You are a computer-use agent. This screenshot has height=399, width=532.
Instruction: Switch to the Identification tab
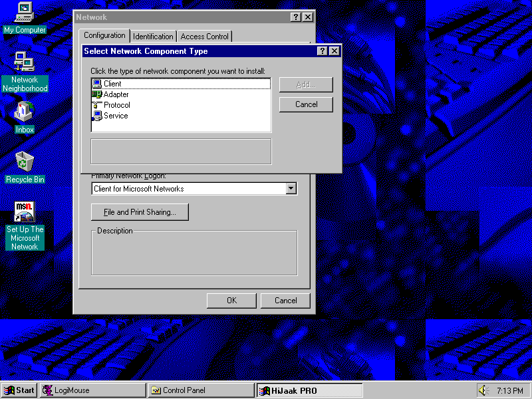153,37
